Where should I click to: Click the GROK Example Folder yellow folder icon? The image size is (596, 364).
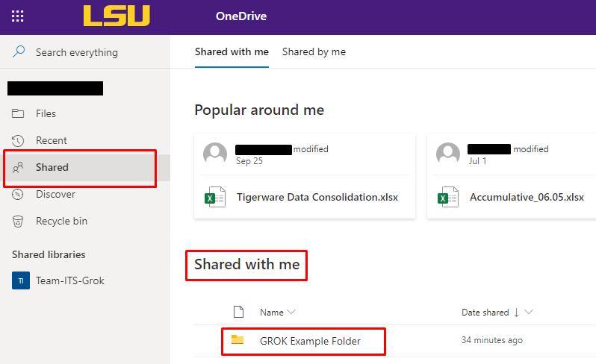pos(238,339)
